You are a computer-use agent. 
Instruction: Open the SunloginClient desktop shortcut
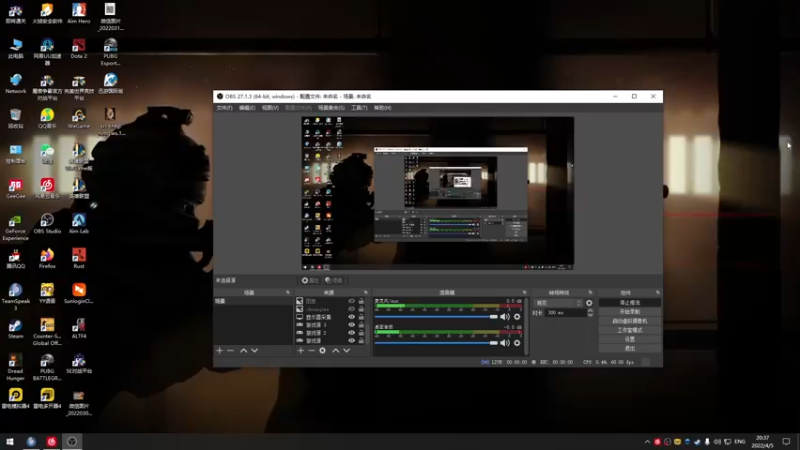coord(79,294)
